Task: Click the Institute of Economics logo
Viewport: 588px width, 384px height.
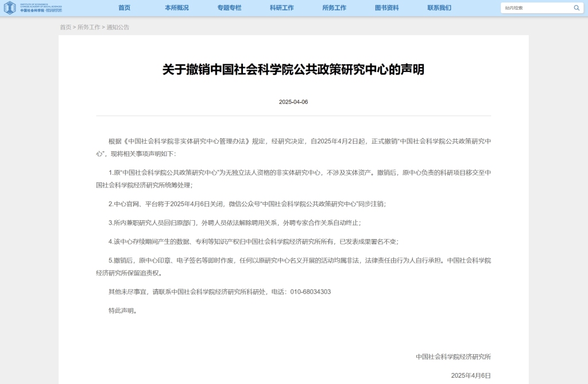Action: 33,7
